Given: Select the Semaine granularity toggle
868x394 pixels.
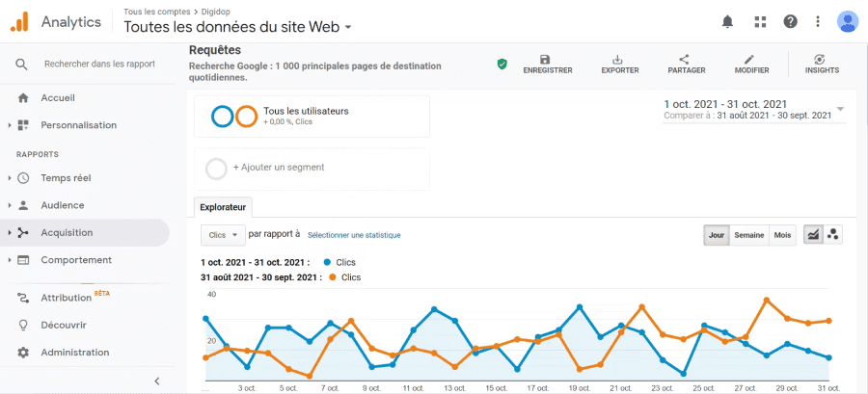Looking at the screenshot, I should (x=749, y=235).
